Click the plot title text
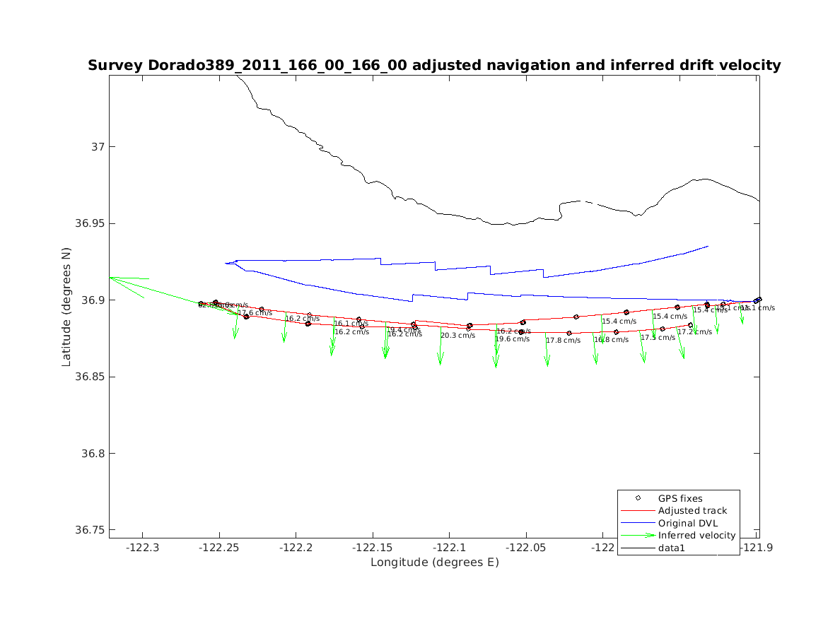This screenshot has width=840, height=636. point(434,66)
